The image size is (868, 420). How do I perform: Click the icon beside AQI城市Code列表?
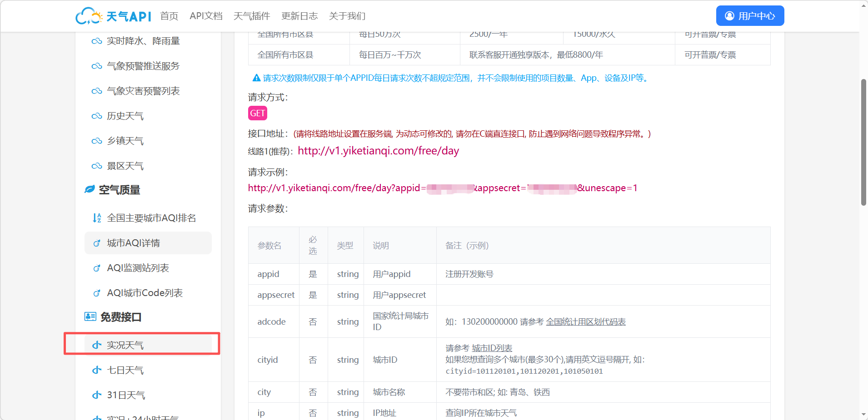97,293
